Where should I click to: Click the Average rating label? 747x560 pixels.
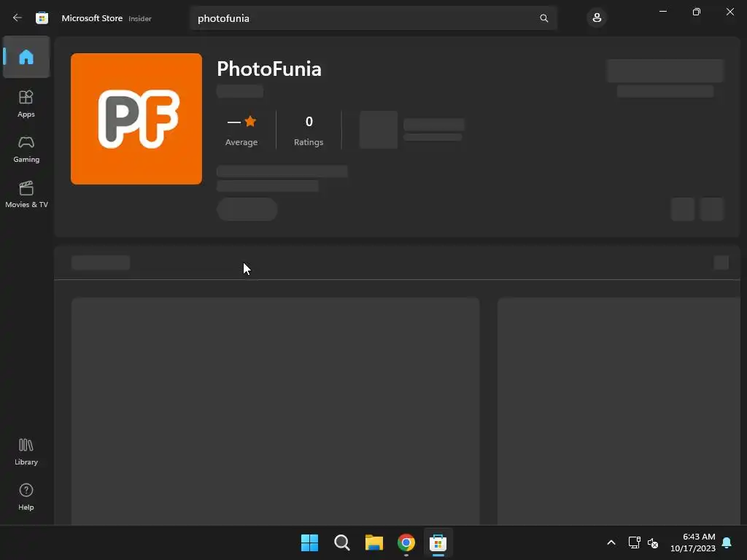241,142
